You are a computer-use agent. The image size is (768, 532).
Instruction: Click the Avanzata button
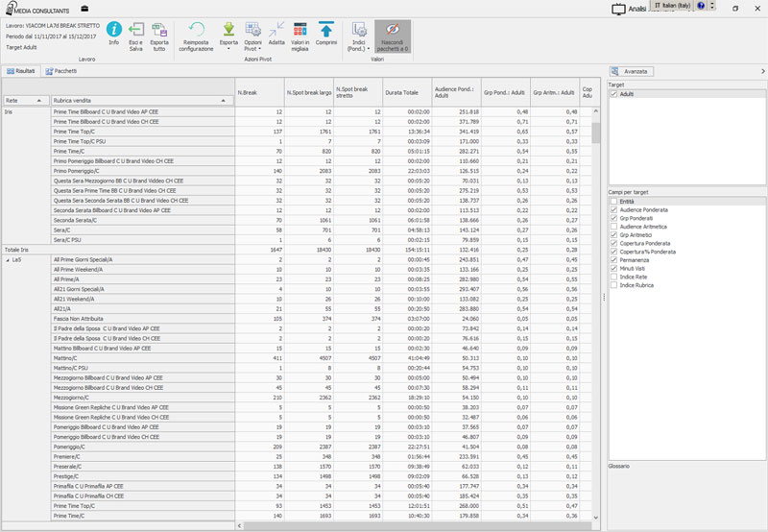tap(633, 71)
